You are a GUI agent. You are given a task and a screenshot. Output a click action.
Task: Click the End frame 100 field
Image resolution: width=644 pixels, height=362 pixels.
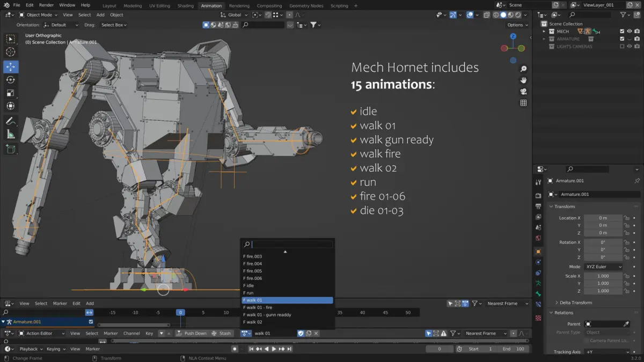[x=514, y=349]
